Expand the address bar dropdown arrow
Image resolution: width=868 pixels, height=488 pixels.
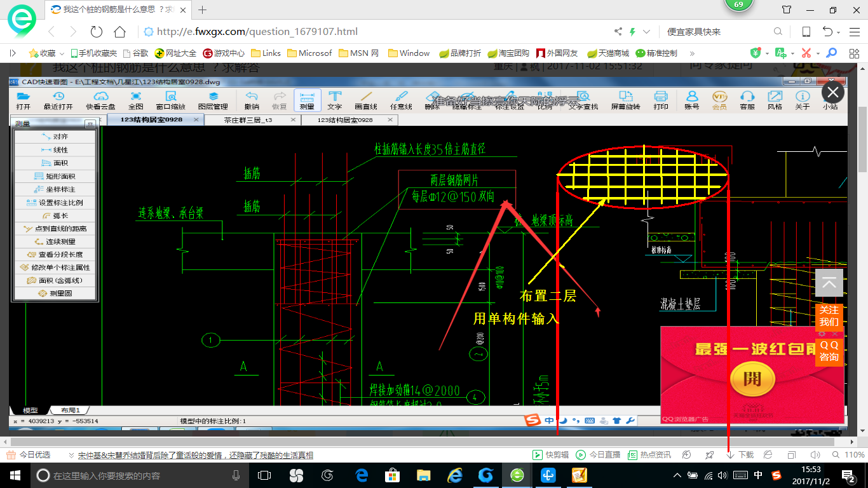tap(646, 32)
